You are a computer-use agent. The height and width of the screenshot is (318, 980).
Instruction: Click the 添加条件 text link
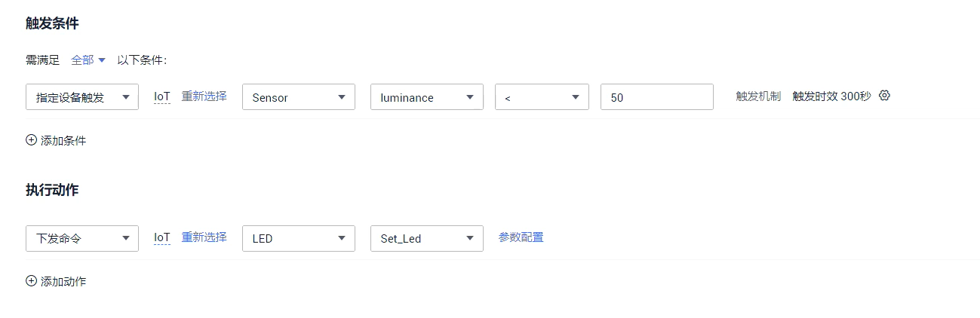click(63, 141)
